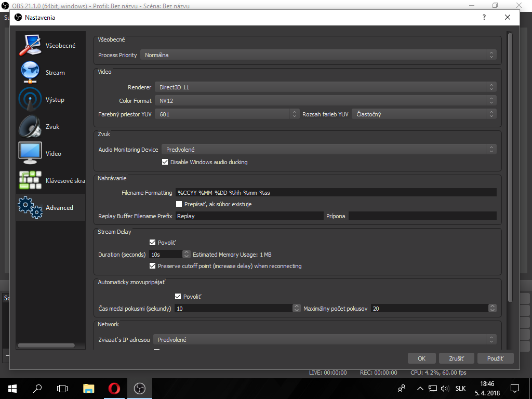Click the help question mark icon
This screenshot has height=399, width=532.
pos(484,17)
